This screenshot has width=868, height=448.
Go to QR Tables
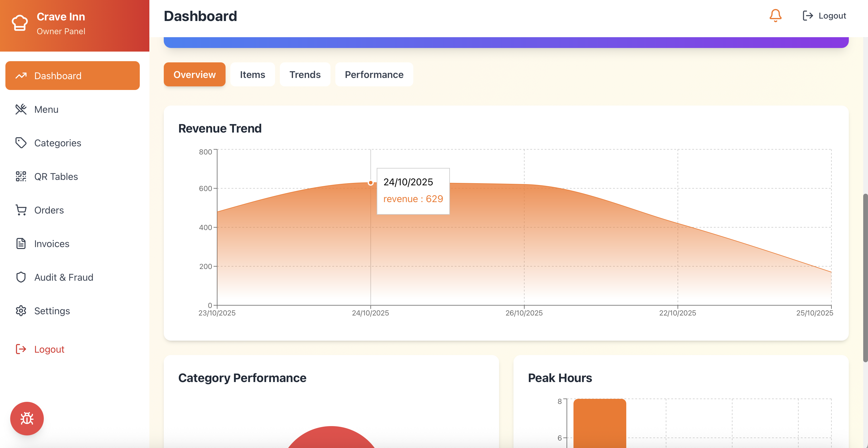point(73,176)
